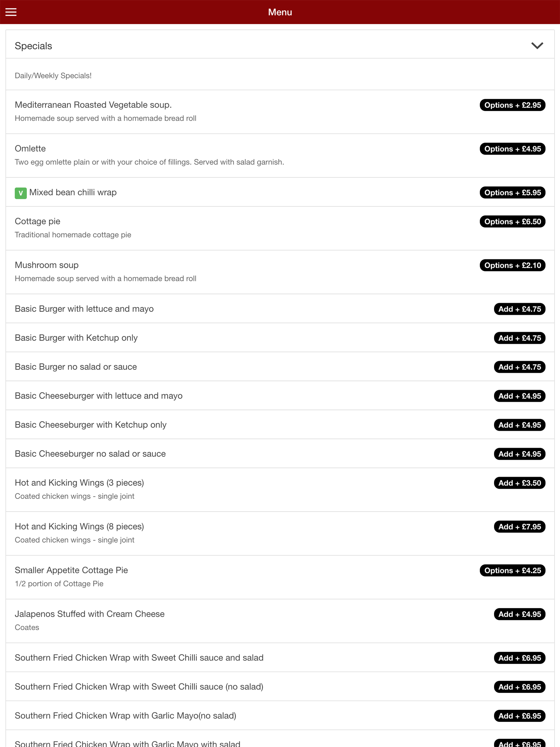
Task: Tap the Menu title in header
Action: coord(280,12)
